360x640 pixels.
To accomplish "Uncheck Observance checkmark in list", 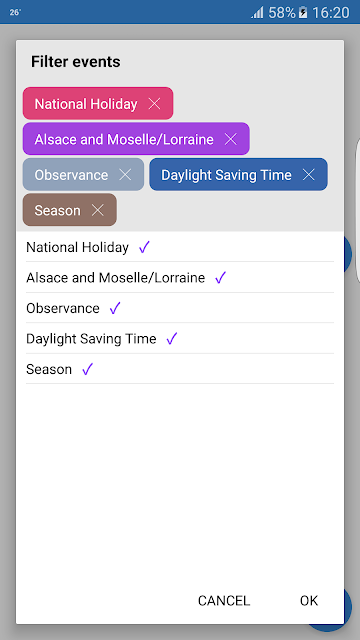I will 115,308.
